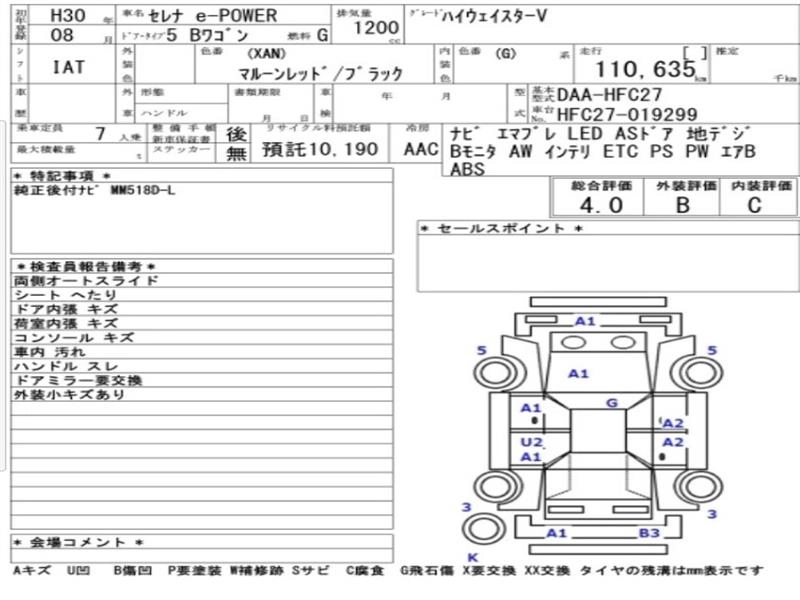Select the legend note "タイヤの残溝はmm表示です"

pos(671,570)
